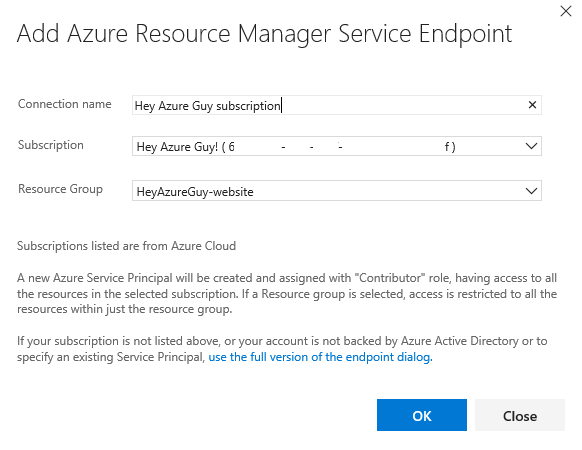
Task: Dismiss the dialog with the Close button
Action: point(520,415)
